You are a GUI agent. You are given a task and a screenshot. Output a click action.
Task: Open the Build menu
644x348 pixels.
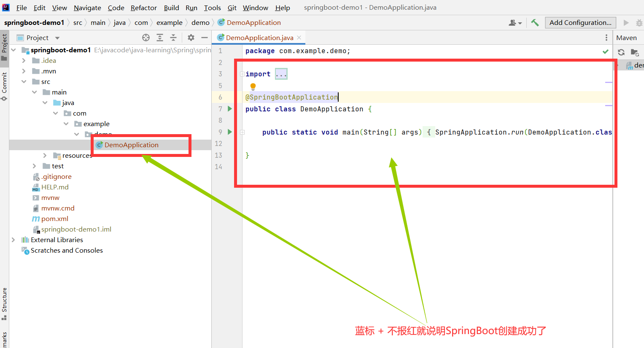172,8
